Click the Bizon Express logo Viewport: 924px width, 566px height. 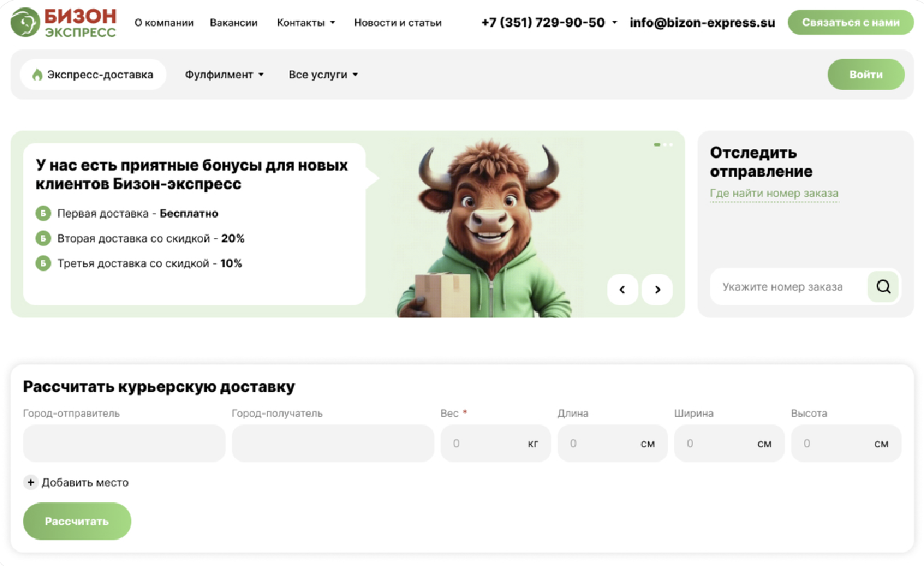point(64,22)
